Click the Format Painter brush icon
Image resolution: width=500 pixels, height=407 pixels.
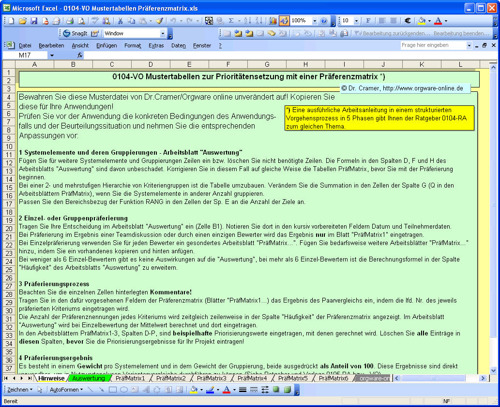tap(160, 21)
